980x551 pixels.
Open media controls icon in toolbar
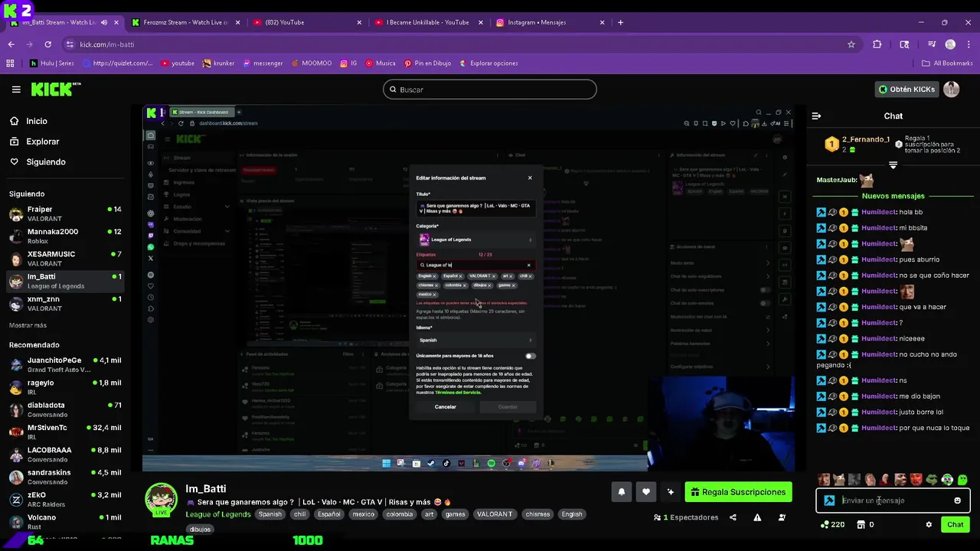(x=932, y=44)
